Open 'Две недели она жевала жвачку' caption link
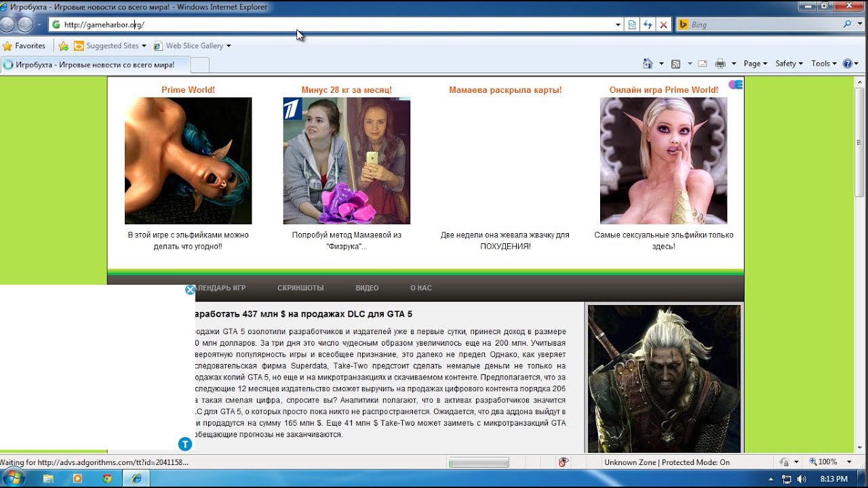Image resolution: width=868 pixels, height=488 pixels. click(x=505, y=241)
